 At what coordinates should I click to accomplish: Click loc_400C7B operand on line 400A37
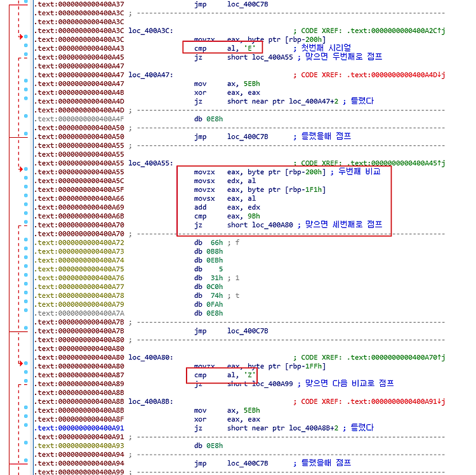[x=248, y=4]
